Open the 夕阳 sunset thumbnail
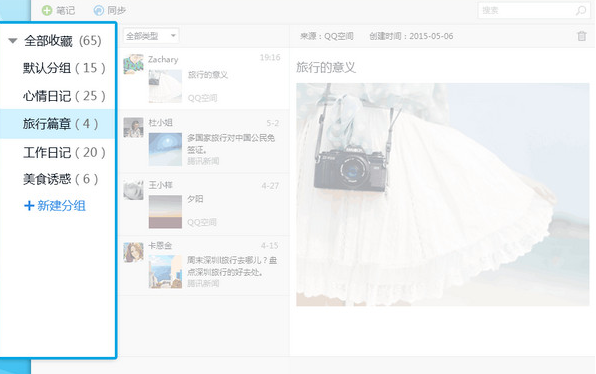This screenshot has height=374, width=596. coord(165,212)
